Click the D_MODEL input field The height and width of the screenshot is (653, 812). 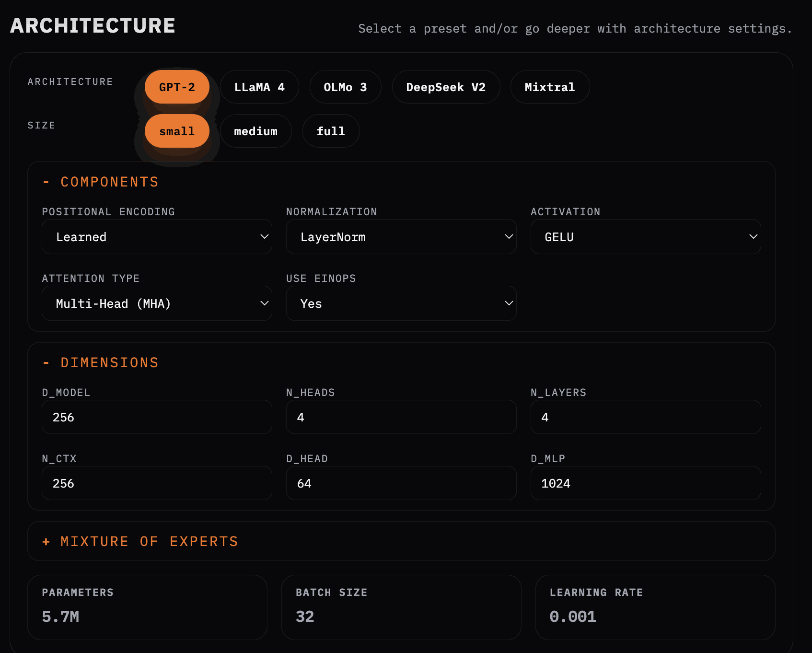pyautogui.click(x=157, y=417)
